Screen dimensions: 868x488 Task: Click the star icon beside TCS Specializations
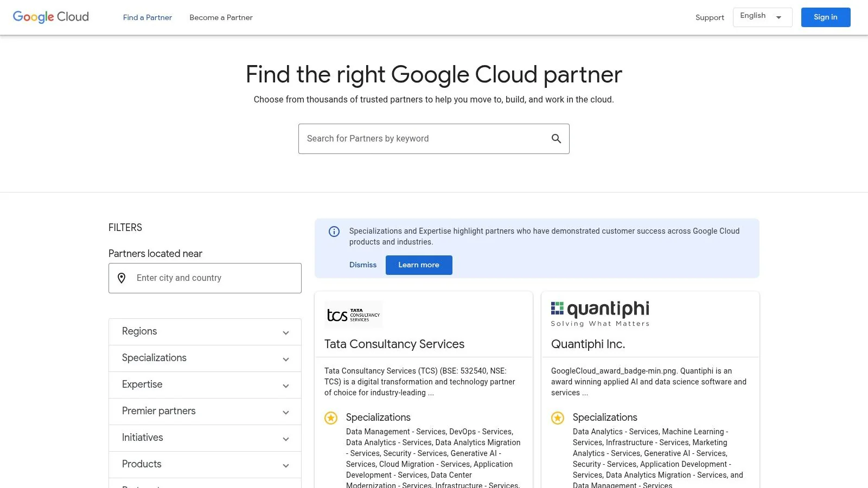(x=330, y=418)
